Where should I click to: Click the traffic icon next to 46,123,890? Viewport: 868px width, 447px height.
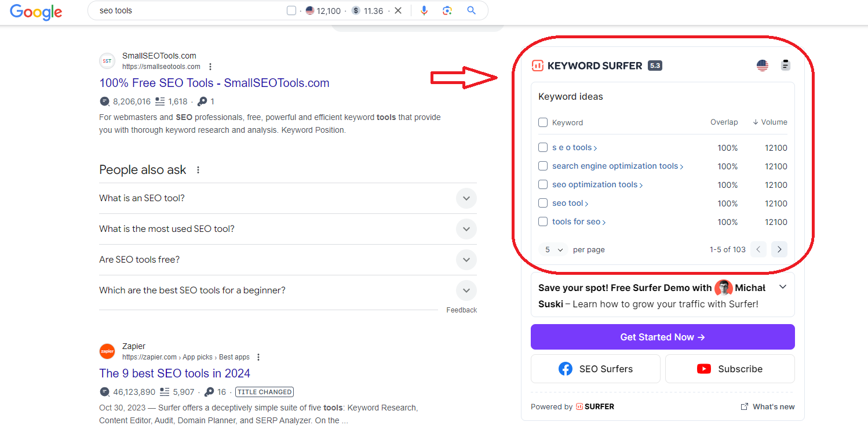point(104,392)
